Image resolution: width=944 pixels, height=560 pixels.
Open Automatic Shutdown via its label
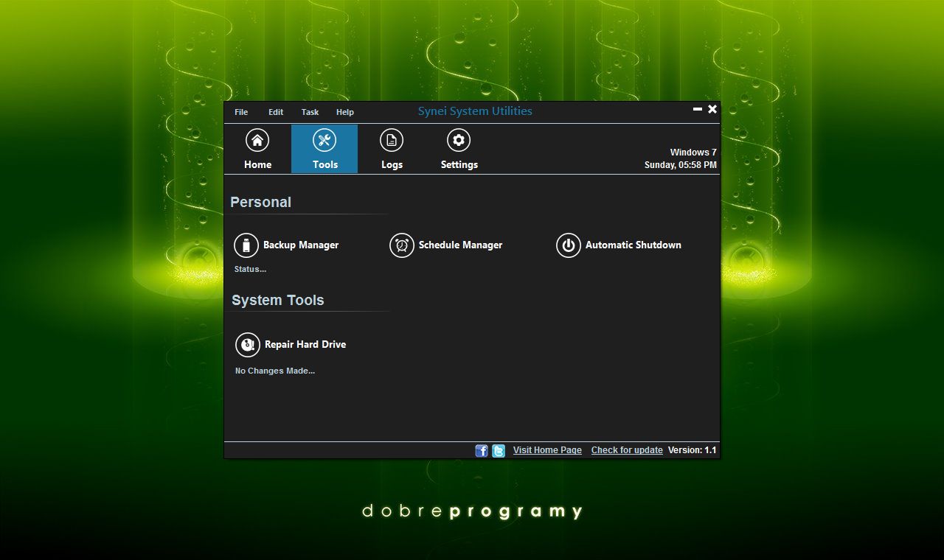click(634, 245)
